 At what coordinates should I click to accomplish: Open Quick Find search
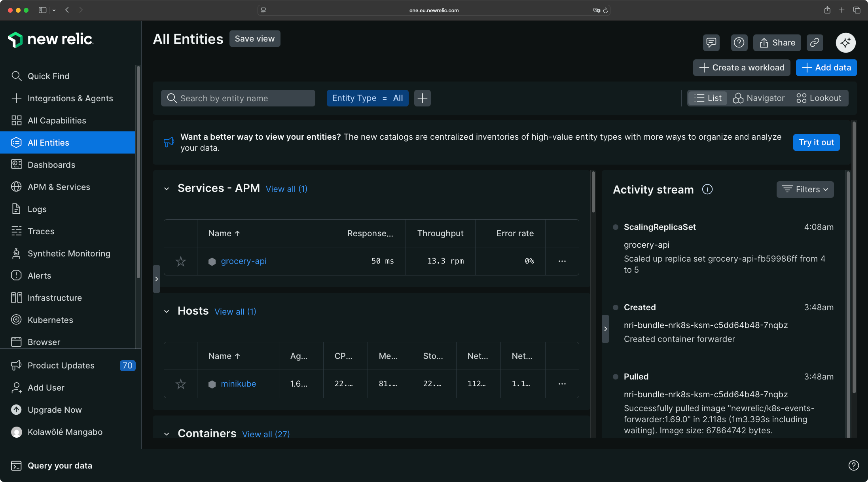click(48, 76)
